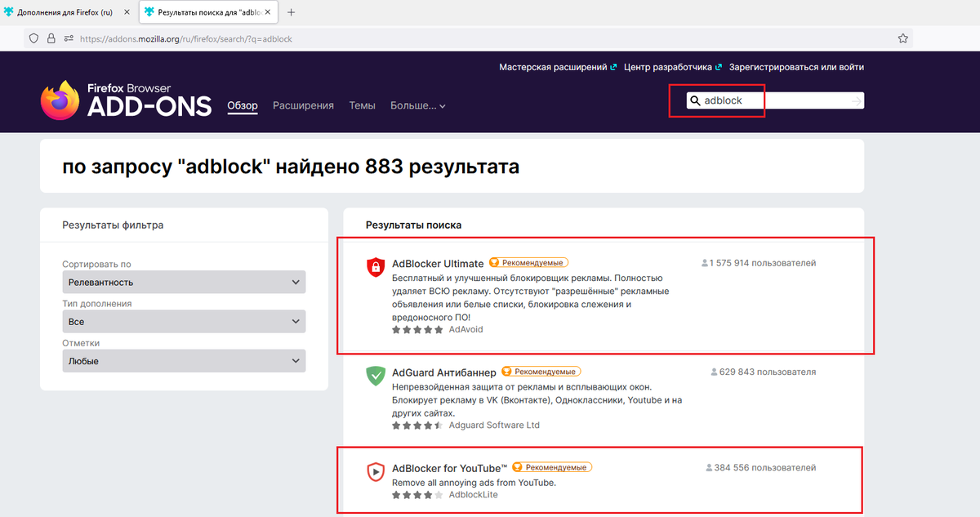Viewport: 980px width, 517px height.
Task: Click the 'Результаты фильтра' heading
Action: click(113, 225)
